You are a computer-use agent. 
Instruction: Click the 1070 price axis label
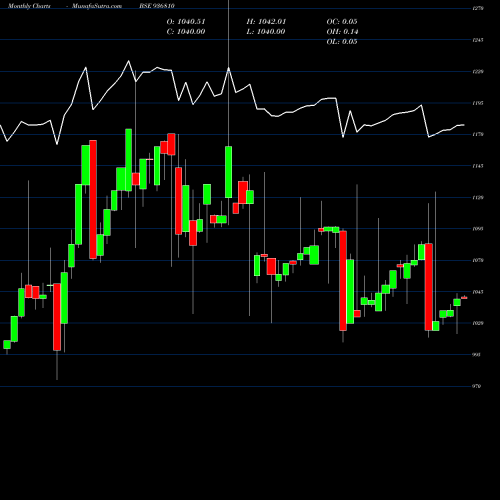coord(478,260)
